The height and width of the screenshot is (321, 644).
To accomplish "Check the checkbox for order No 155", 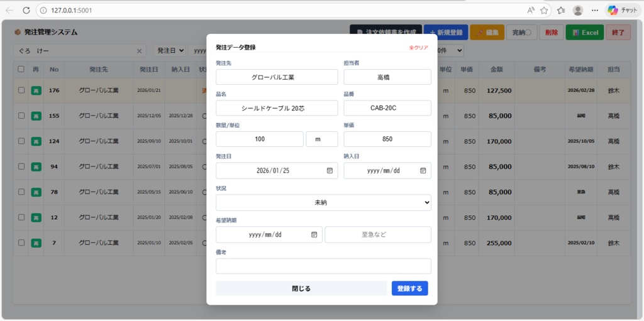I will pos(21,116).
